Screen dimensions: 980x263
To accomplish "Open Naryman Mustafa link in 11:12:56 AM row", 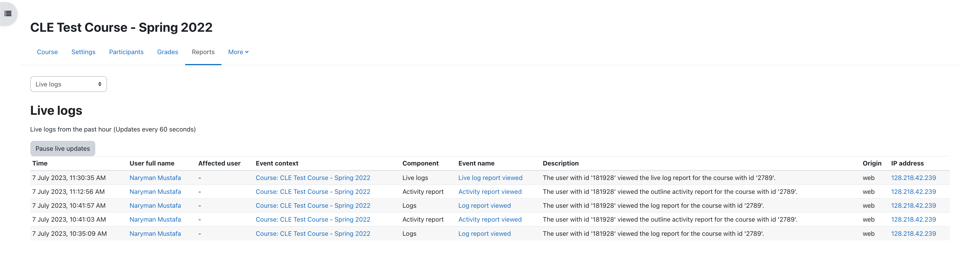I will pyautogui.click(x=155, y=192).
